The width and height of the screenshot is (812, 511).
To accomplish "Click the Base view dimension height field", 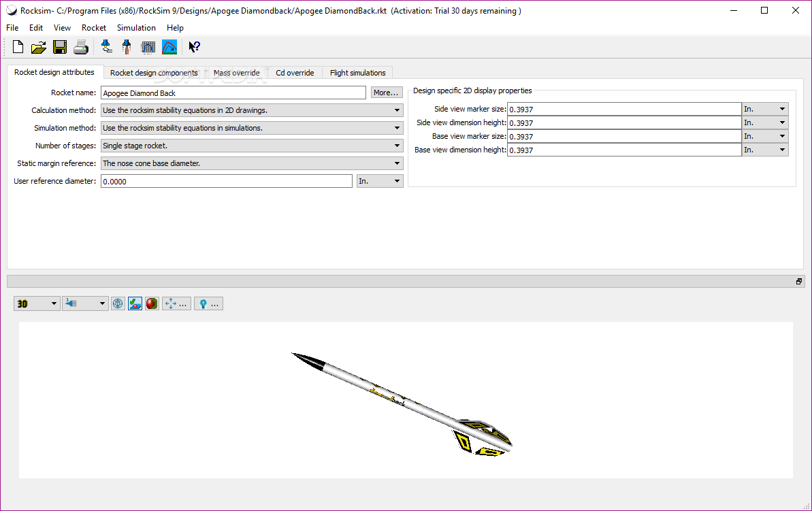I will coord(625,150).
